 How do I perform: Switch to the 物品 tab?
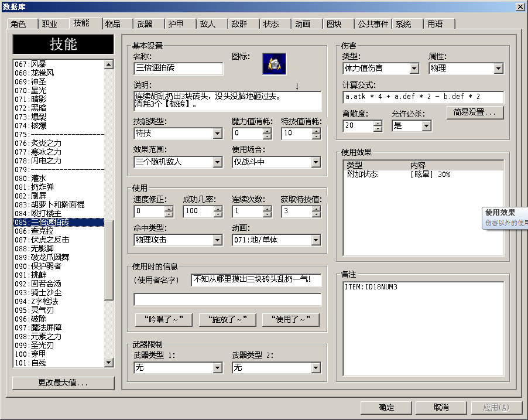click(x=116, y=24)
